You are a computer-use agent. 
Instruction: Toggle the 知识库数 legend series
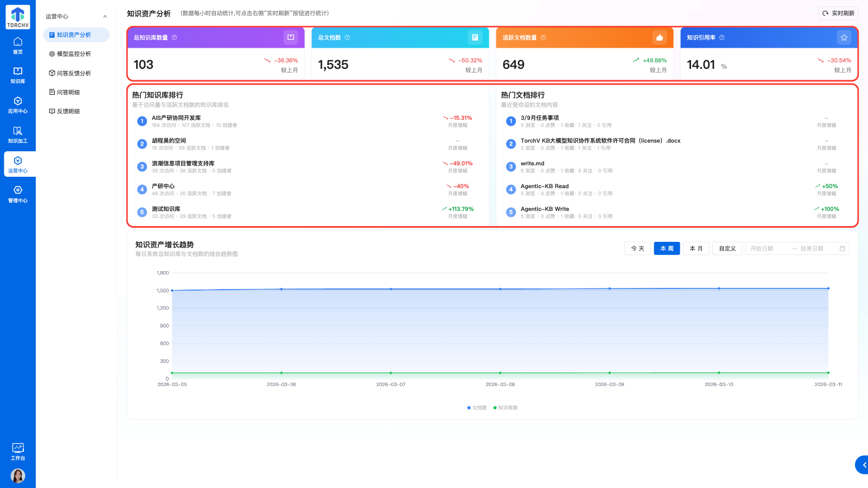tap(505, 408)
